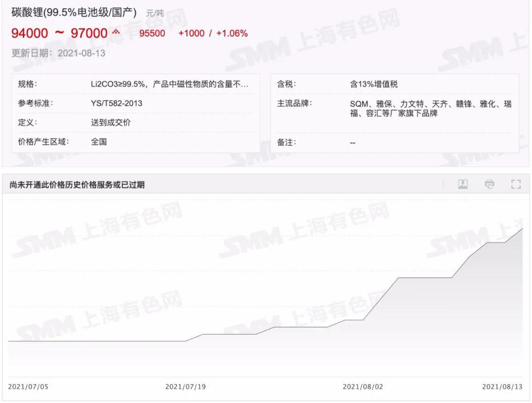Screen dimensions: 532x403
Task: Click the 2021/07/05 axis date label
Action: 28,387
